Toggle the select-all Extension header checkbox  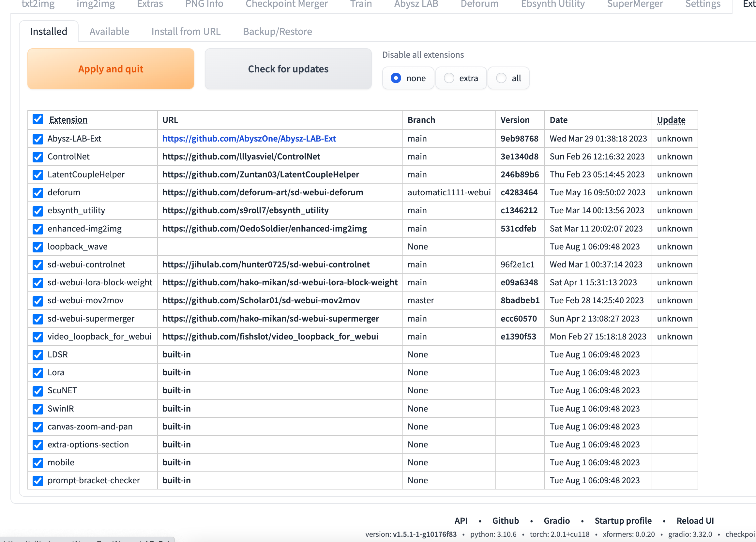coord(37,119)
